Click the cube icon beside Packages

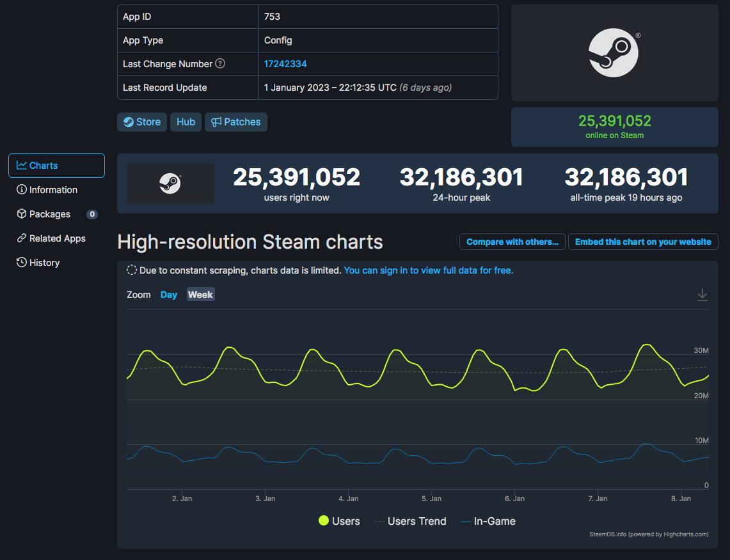(x=21, y=214)
